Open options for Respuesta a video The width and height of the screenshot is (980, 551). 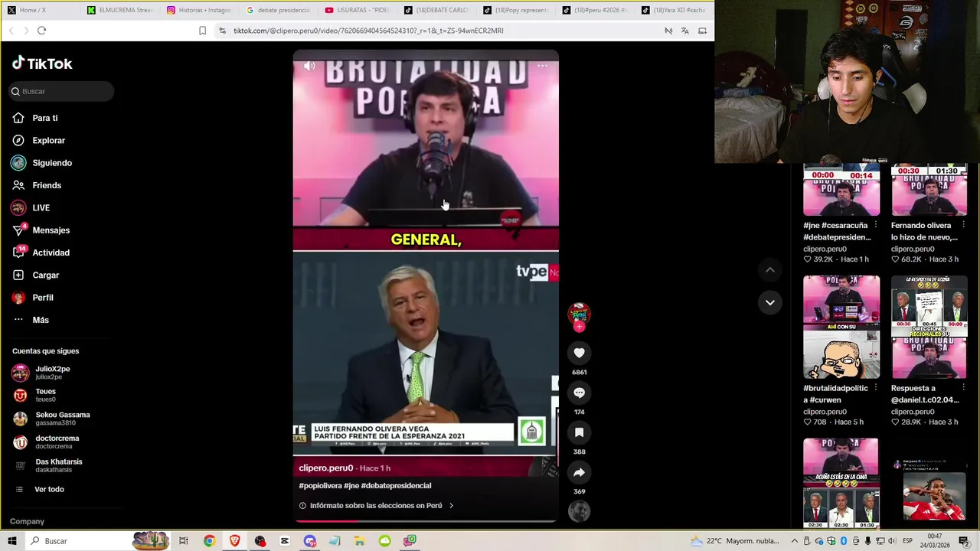(963, 388)
